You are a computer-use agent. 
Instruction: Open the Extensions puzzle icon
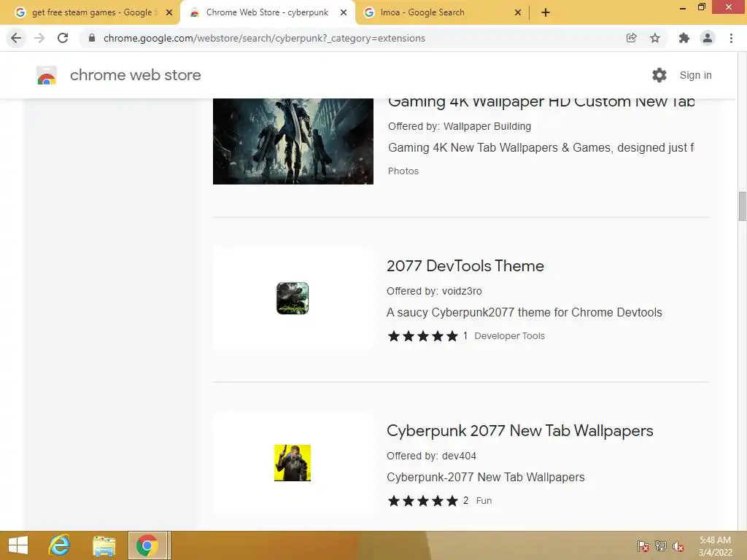click(x=684, y=38)
